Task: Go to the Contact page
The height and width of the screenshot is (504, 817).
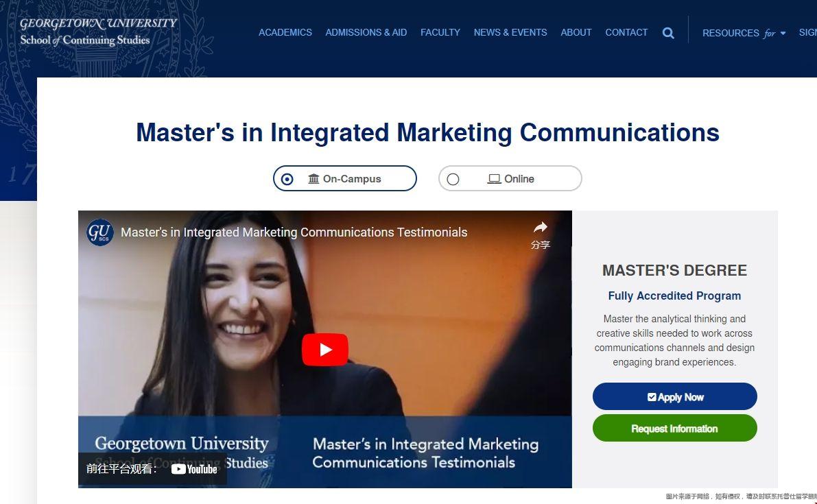Action: coord(626,32)
